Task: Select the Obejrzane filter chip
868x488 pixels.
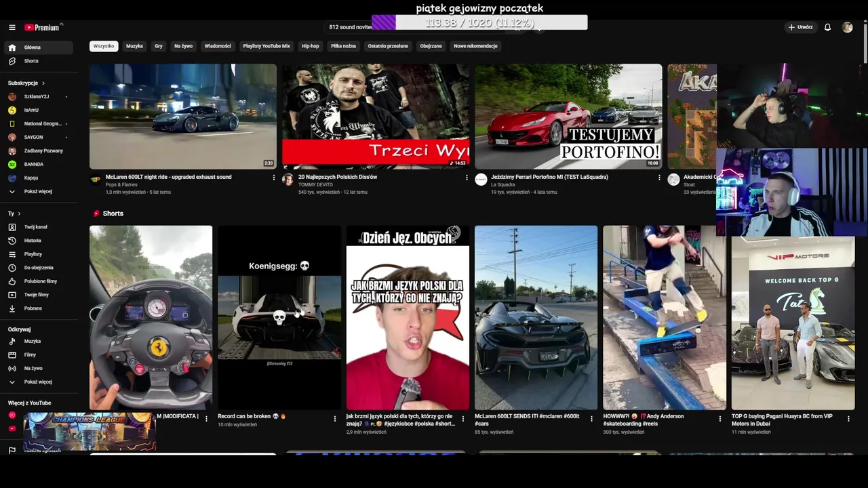Action: pos(431,46)
